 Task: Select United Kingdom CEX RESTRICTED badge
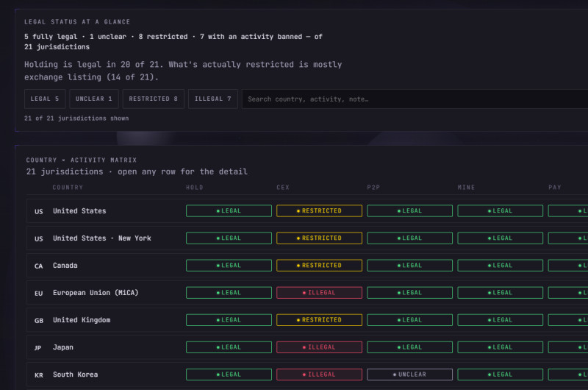(319, 320)
